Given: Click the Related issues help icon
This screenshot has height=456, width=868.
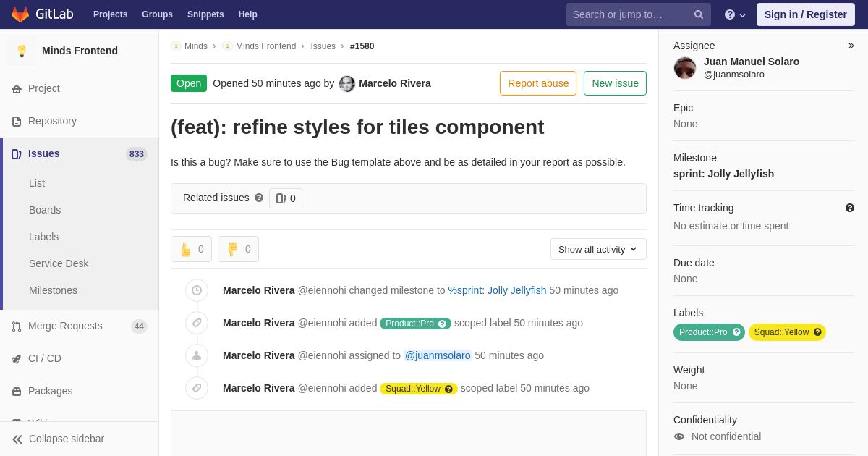Looking at the screenshot, I should pos(259,198).
